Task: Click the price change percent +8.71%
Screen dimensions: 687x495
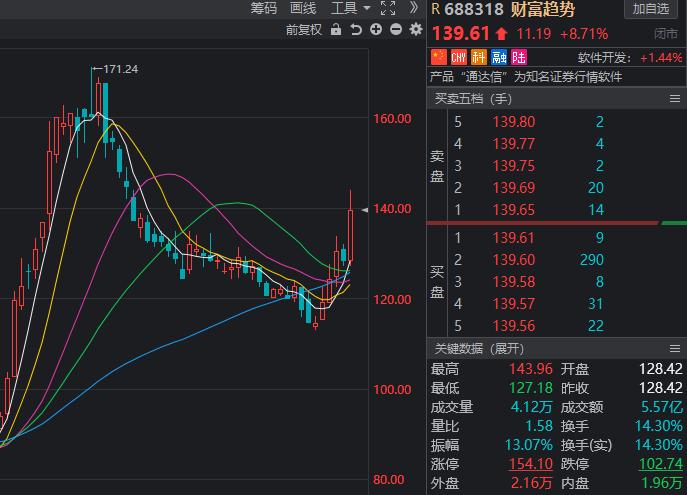Action: (584, 34)
